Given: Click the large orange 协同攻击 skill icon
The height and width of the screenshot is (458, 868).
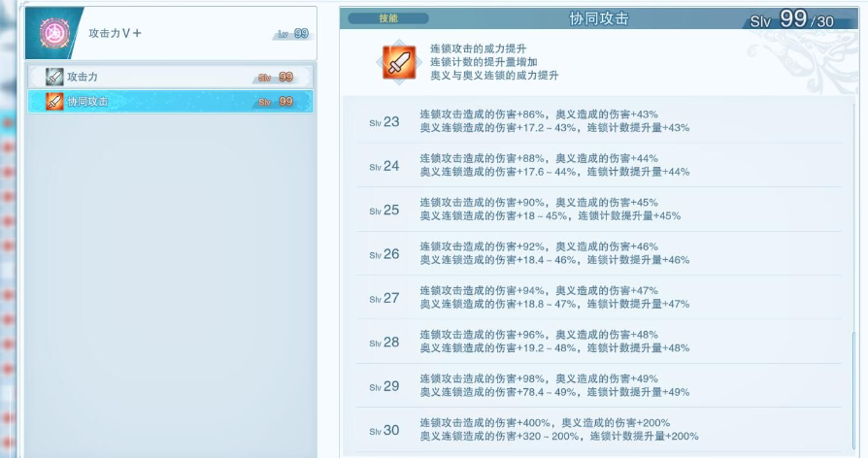Looking at the screenshot, I should pos(399,62).
